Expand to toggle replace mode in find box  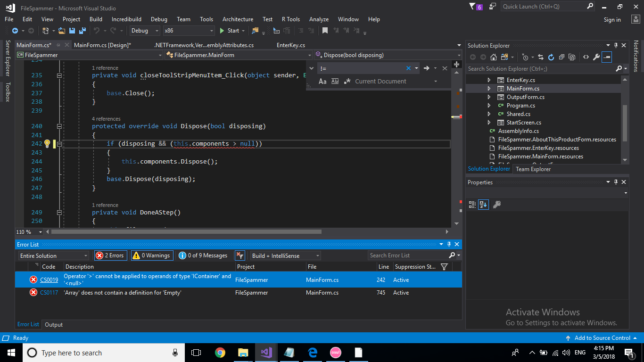312,68
